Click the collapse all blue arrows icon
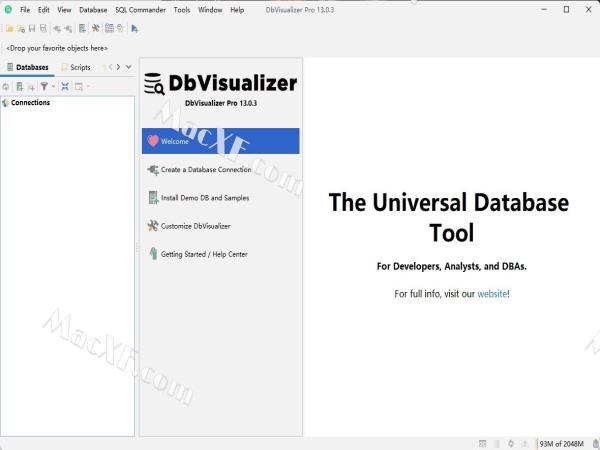The width and height of the screenshot is (600, 450). [x=65, y=87]
